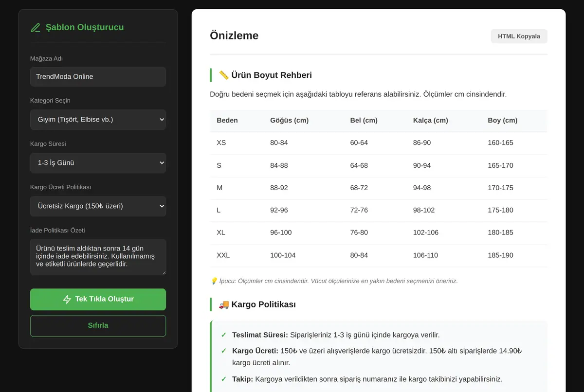The height and width of the screenshot is (392, 584).
Task: Click the checkmark beside Kargo Ücreti
Action: 223,351
